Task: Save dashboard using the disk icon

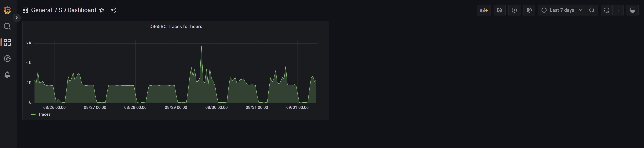Action: coord(499,10)
